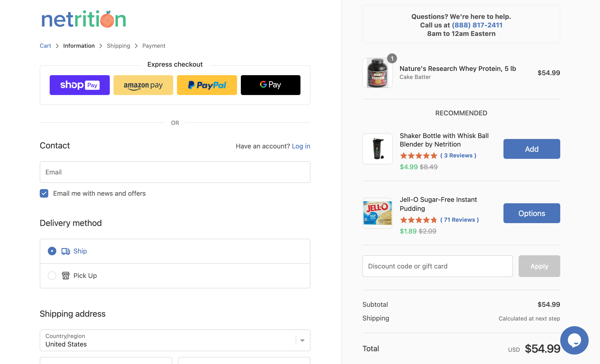Click the USD $54.99 total
Screen dimensions: 600x364
click(534, 349)
